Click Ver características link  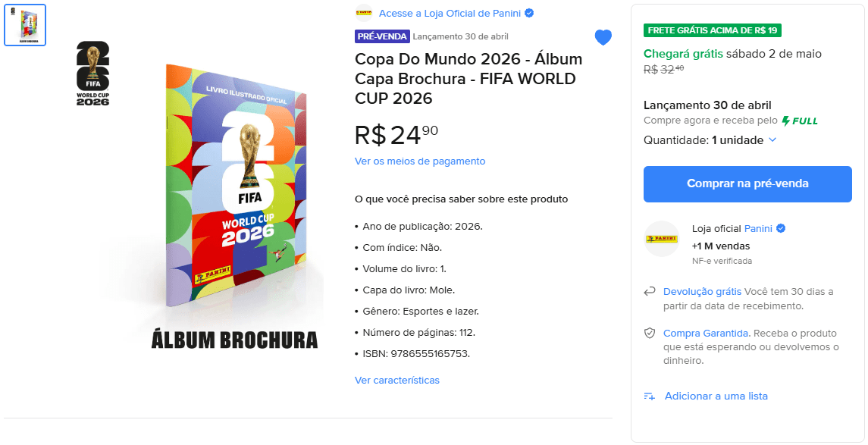coord(397,381)
